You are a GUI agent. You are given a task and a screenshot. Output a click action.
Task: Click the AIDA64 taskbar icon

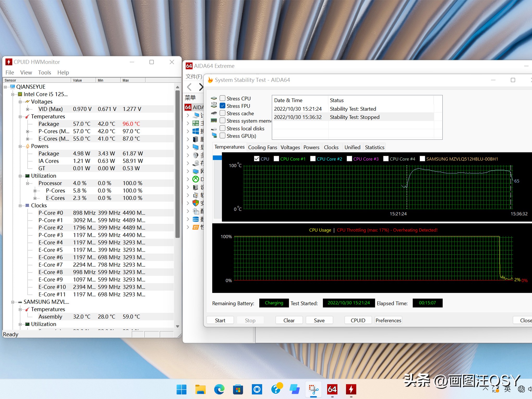click(x=332, y=389)
